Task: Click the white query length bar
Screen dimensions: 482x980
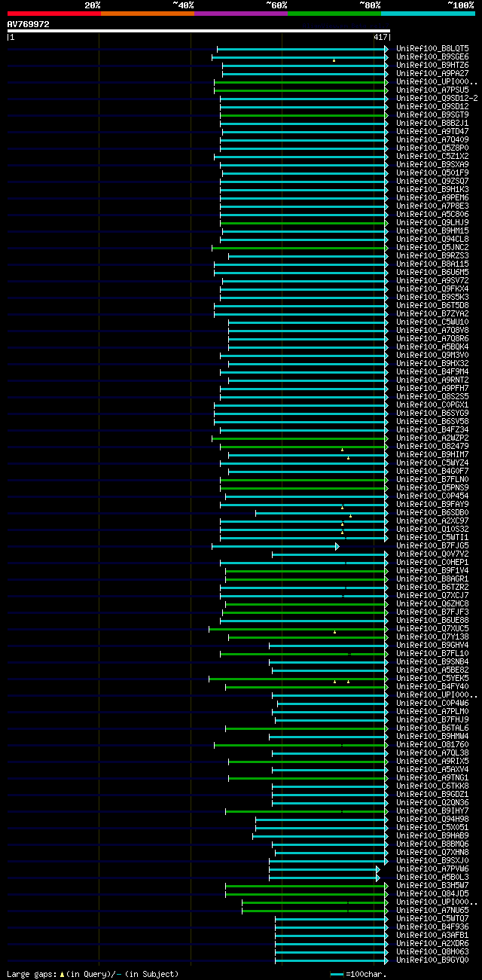Action: tap(198, 31)
